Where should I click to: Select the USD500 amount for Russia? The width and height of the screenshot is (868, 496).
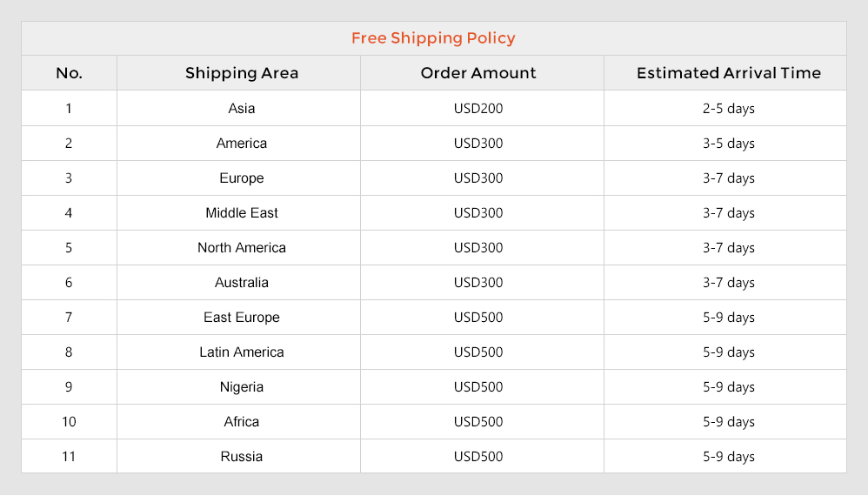[478, 457]
